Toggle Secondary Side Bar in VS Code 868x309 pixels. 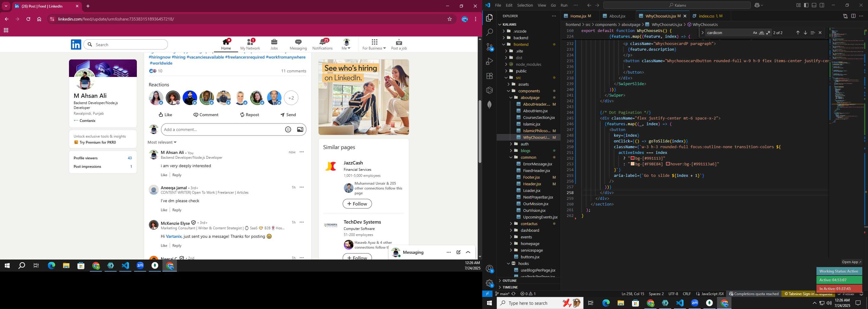tap(822, 5)
